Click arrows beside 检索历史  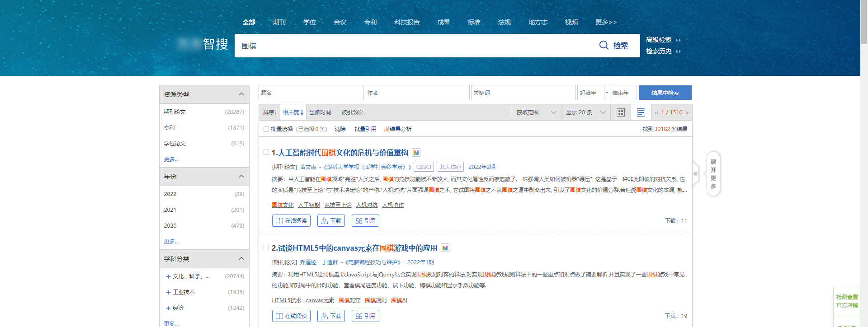tap(678, 51)
